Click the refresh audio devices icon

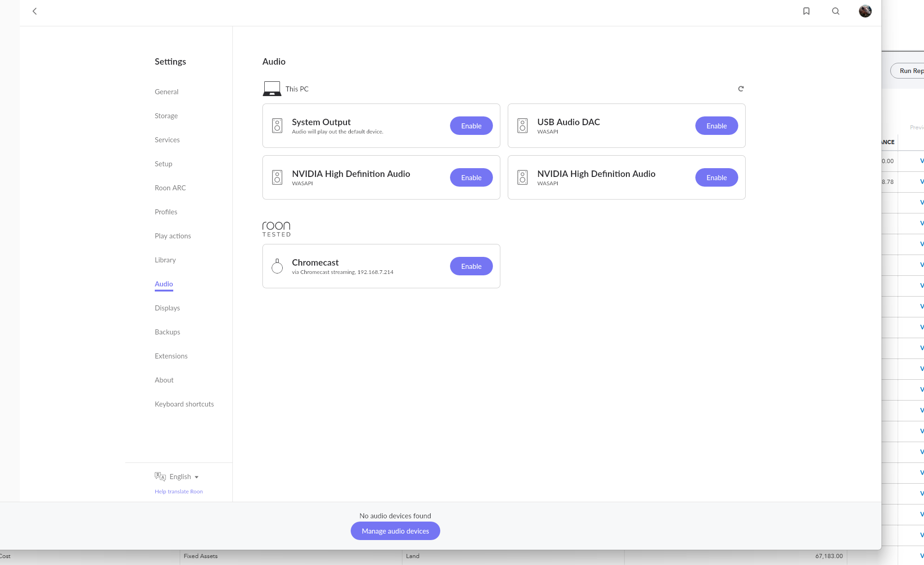(x=741, y=89)
